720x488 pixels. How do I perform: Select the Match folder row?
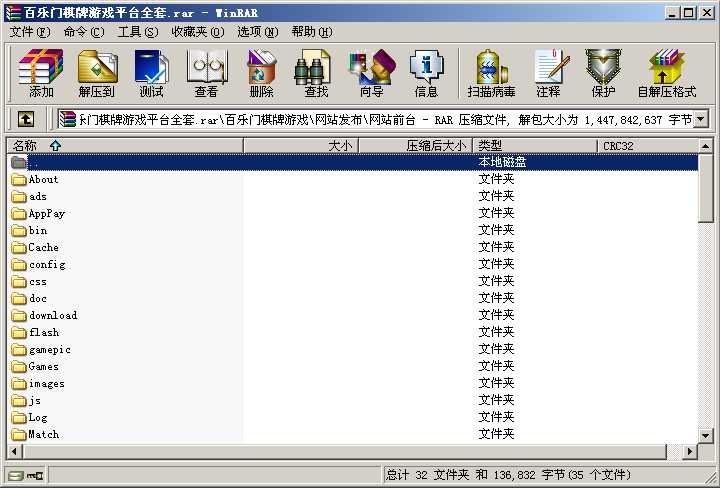(353, 434)
